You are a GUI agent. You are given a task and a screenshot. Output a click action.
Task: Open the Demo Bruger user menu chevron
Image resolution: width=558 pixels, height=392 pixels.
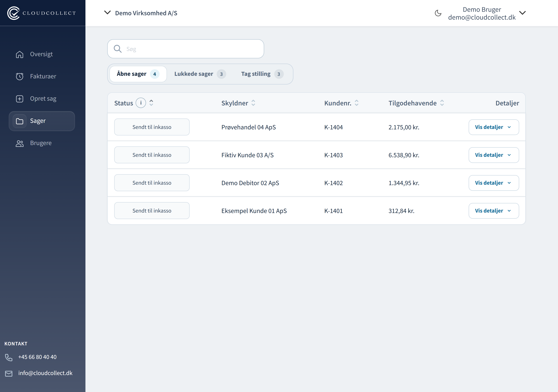523,13
